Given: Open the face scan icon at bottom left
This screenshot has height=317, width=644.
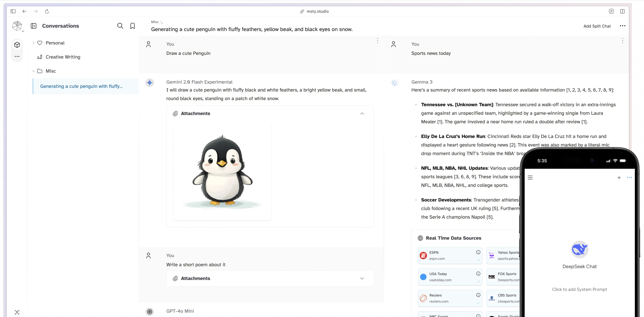Looking at the screenshot, I should pos(17,312).
